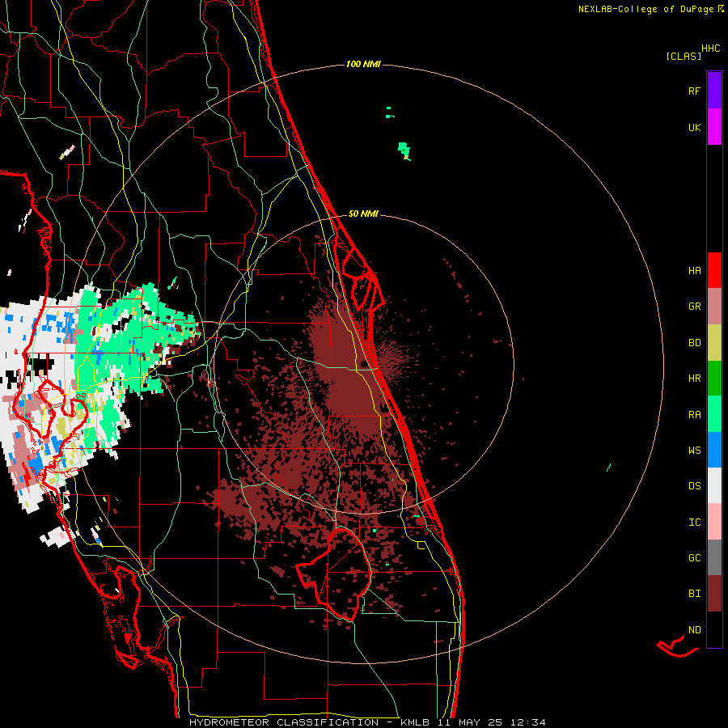728x728 pixels.
Task: Click the RF purple legend swatch
Action: click(x=714, y=91)
